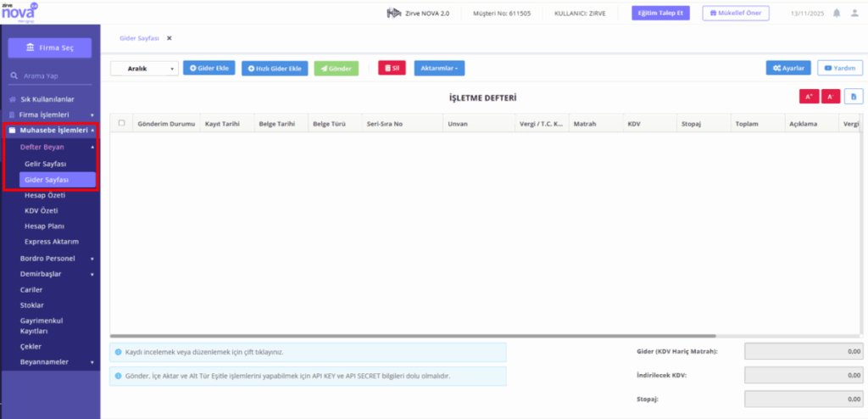Increase font size with A+ button

(x=809, y=97)
